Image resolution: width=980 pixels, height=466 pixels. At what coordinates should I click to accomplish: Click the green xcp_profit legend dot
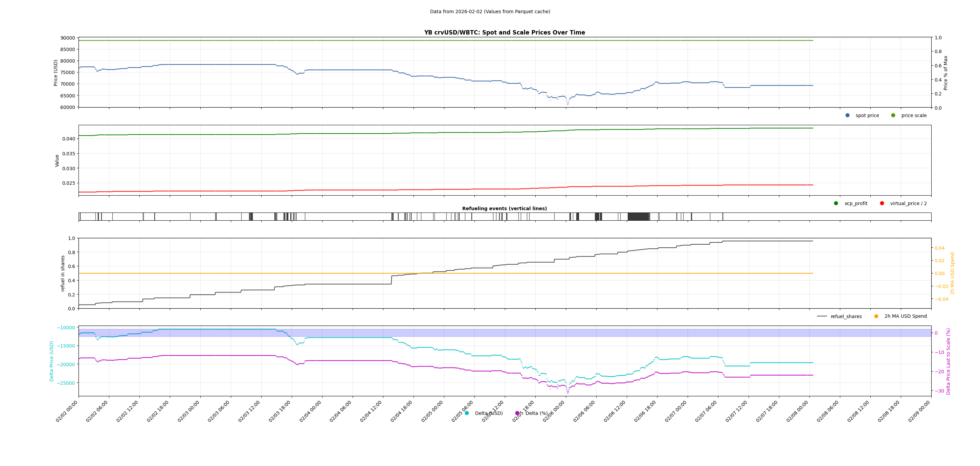click(x=836, y=203)
